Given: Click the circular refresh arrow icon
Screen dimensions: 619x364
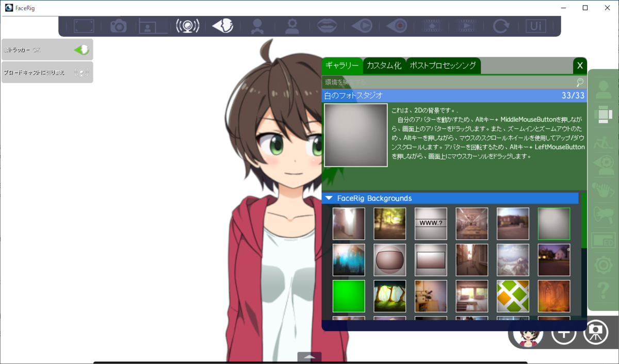Looking at the screenshot, I should coord(500,26).
